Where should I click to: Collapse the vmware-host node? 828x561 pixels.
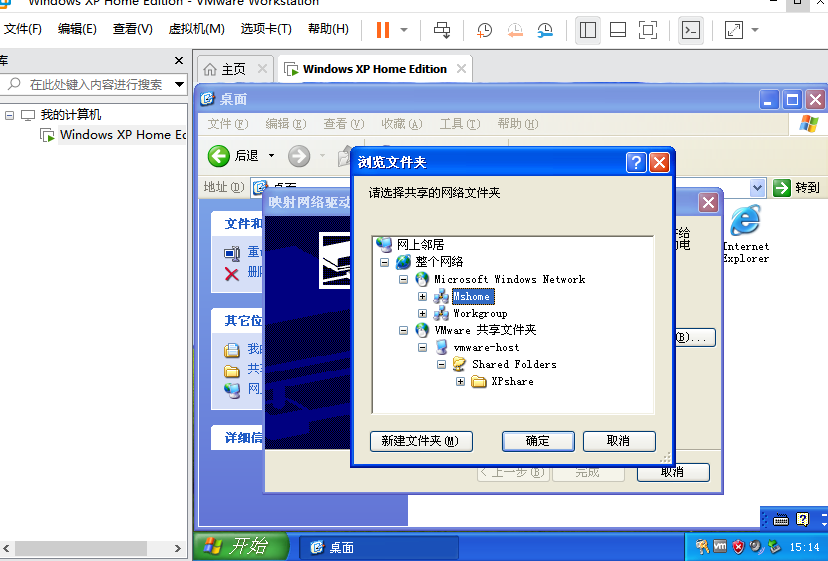coord(422,348)
